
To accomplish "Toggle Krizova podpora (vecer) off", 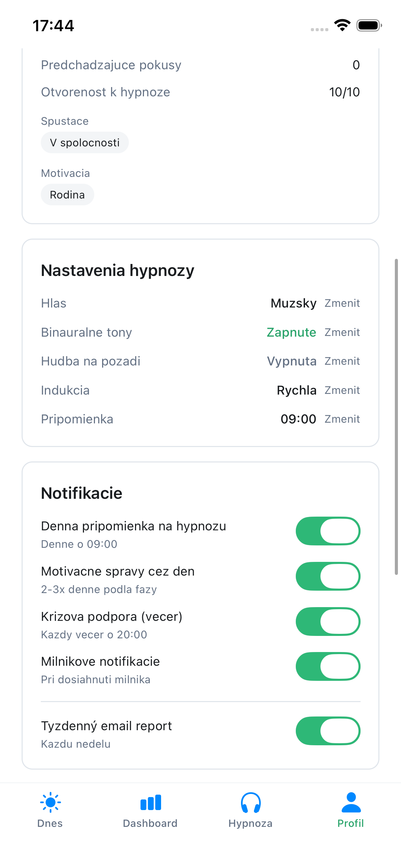I will (x=328, y=621).
